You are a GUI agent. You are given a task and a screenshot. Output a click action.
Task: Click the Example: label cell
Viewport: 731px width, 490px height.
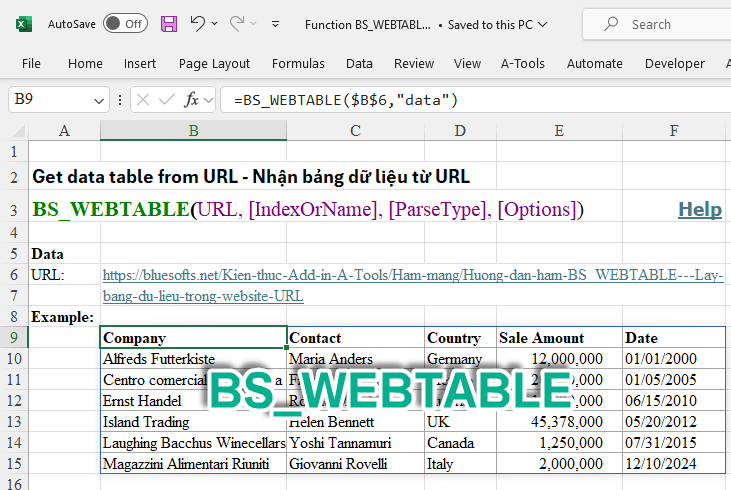click(x=62, y=317)
